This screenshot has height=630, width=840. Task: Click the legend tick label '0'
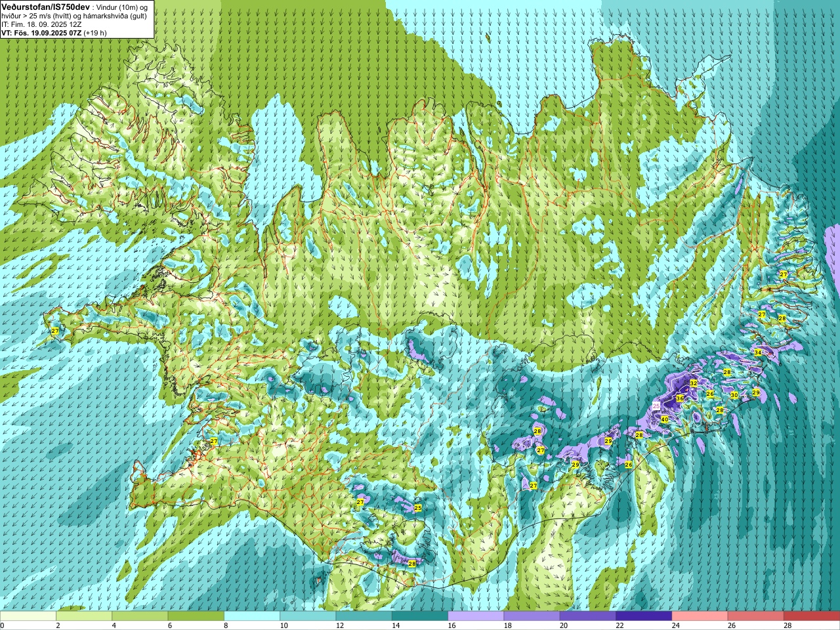point(3,625)
